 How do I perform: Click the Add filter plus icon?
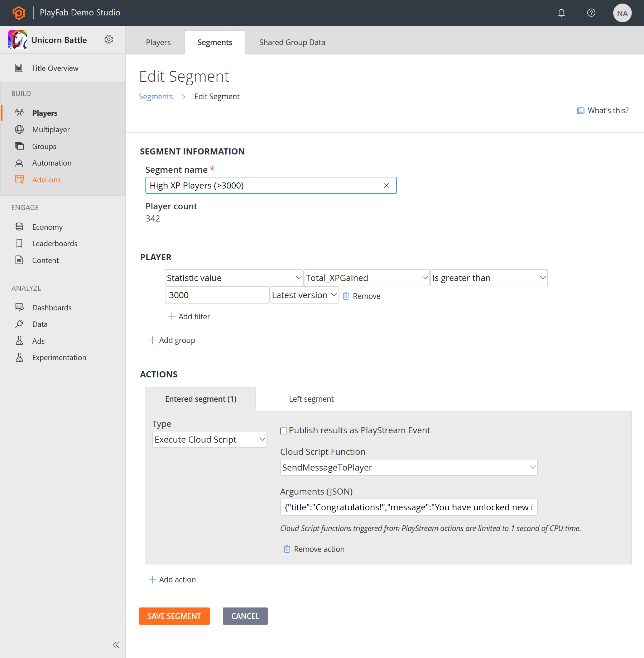(x=172, y=316)
